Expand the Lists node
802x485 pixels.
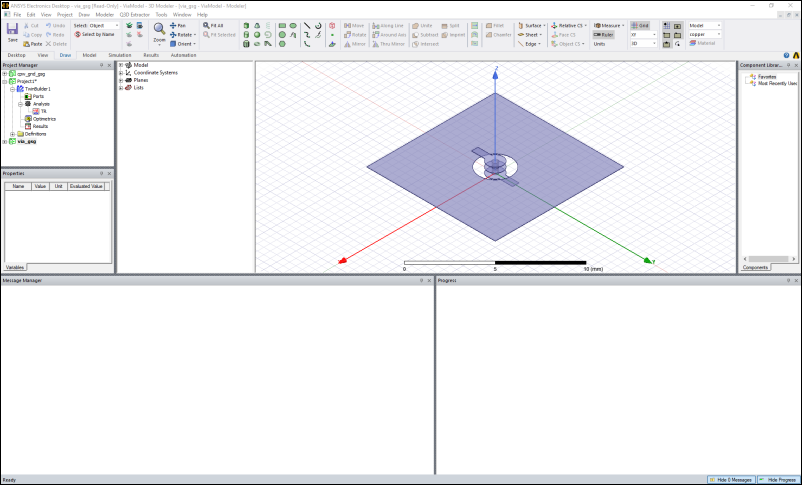(121, 88)
